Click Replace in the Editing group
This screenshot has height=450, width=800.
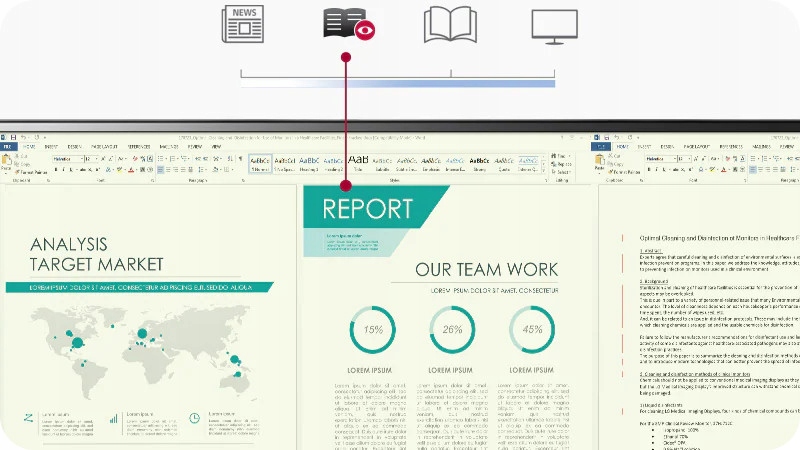(x=561, y=164)
